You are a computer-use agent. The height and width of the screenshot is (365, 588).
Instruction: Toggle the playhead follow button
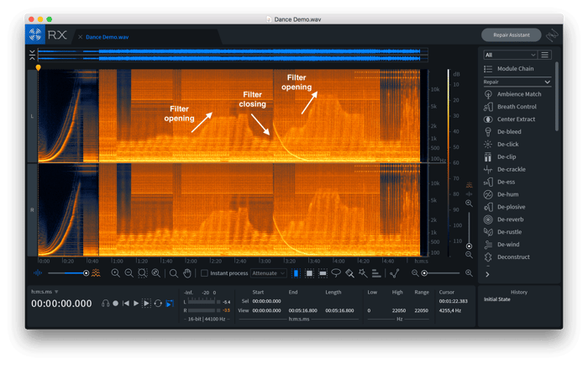[x=170, y=304]
